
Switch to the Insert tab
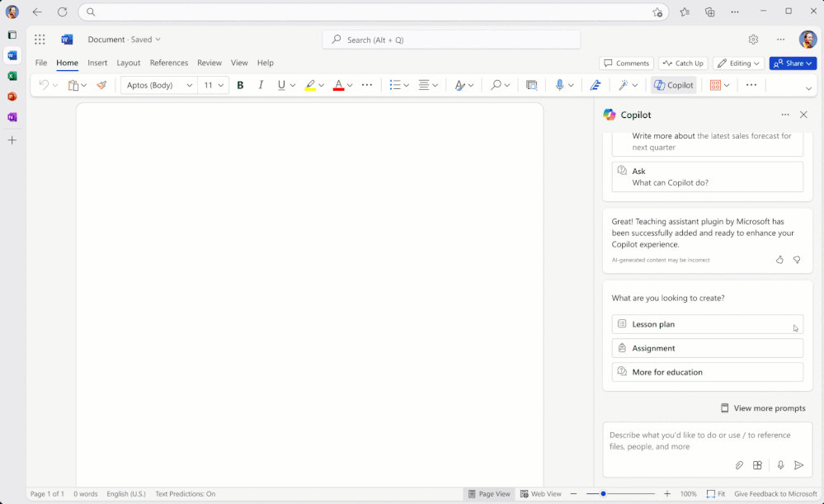click(97, 63)
